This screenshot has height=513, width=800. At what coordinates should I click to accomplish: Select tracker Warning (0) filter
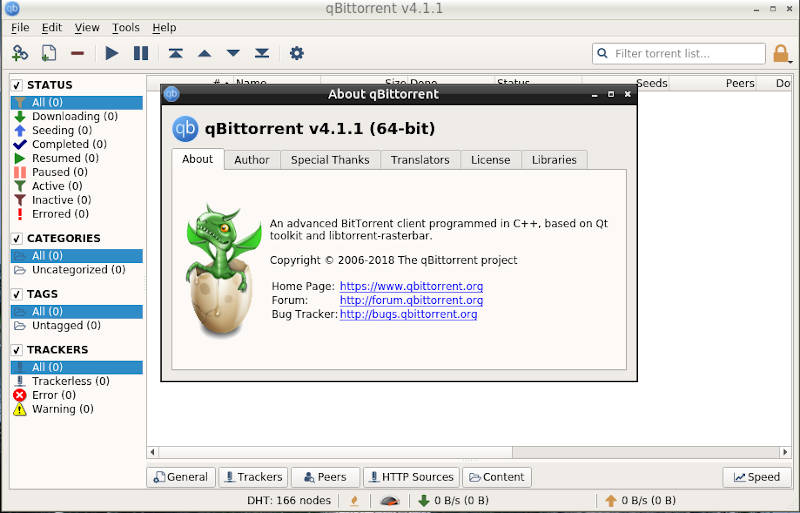(x=77, y=409)
